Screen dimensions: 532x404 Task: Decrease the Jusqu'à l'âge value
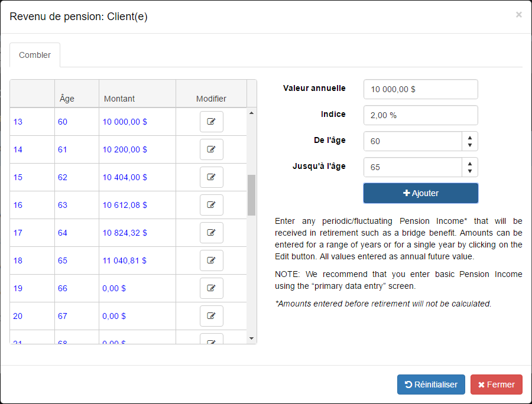pyautogui.click(x=469, y=171)
